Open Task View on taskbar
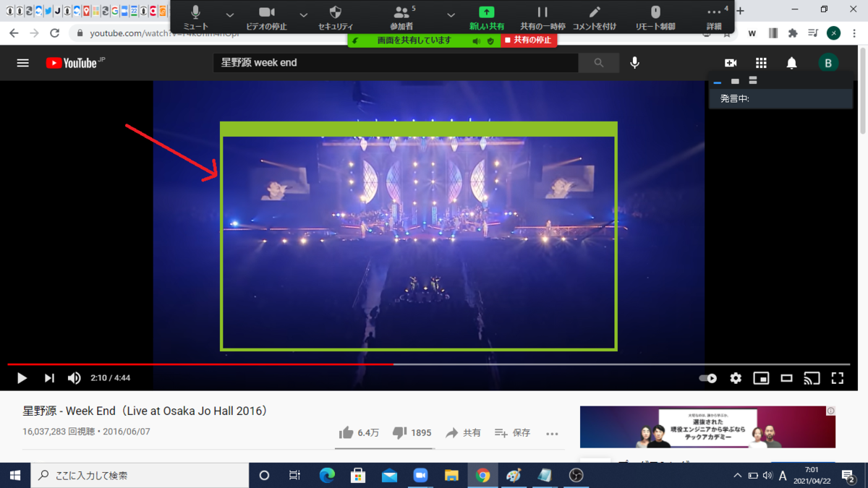 tap(294, 475)
